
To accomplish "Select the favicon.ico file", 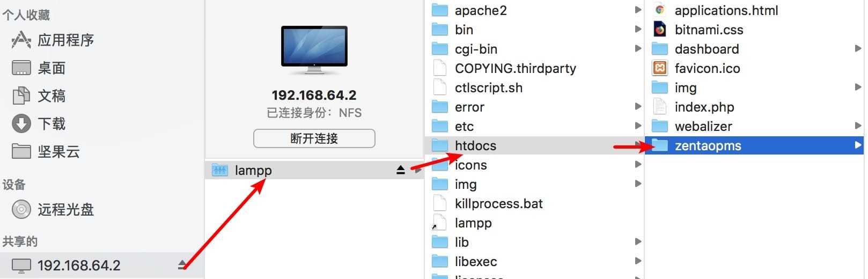I will (696, 68).
